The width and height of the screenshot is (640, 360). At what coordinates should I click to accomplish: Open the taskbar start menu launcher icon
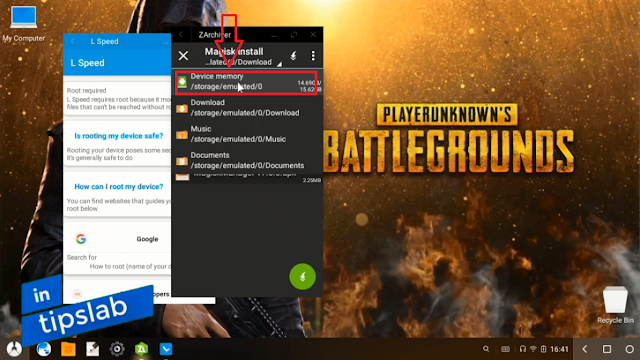(14, 349)
